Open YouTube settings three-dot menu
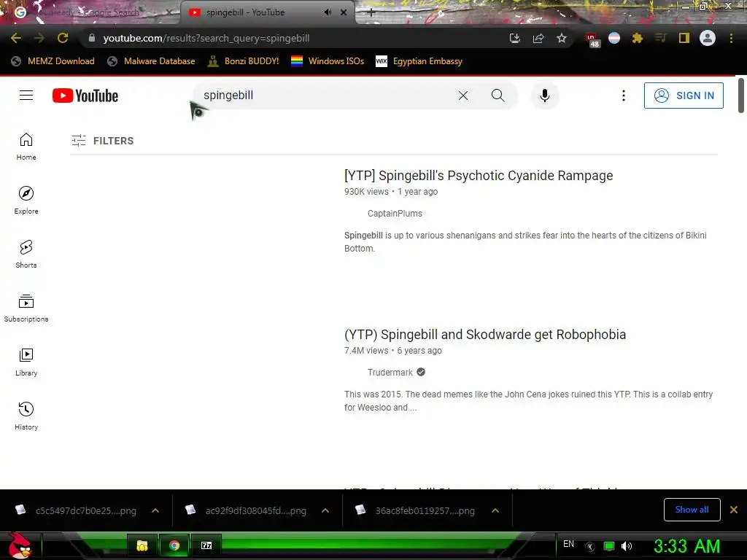This screenshot has width=747, height=560. pos(623,96)
